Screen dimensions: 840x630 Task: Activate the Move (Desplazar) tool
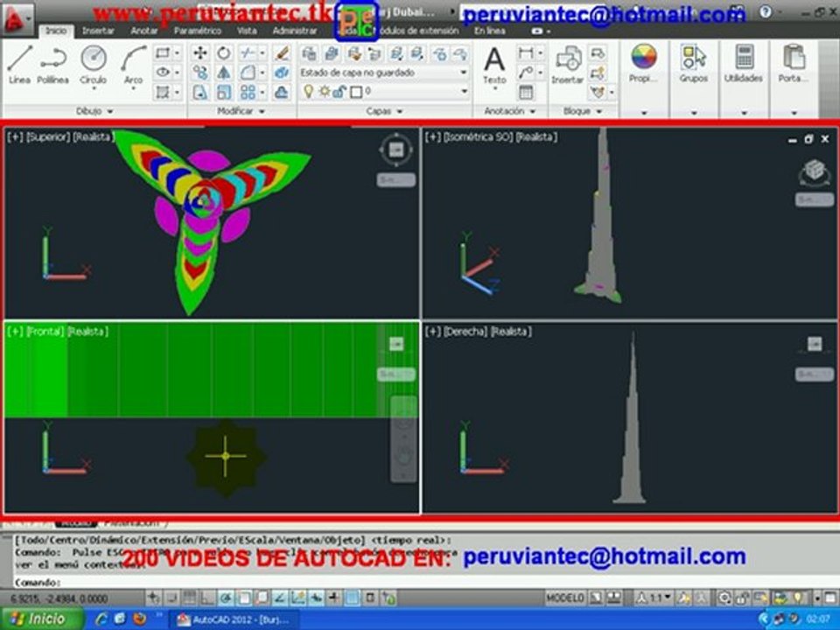199,52
